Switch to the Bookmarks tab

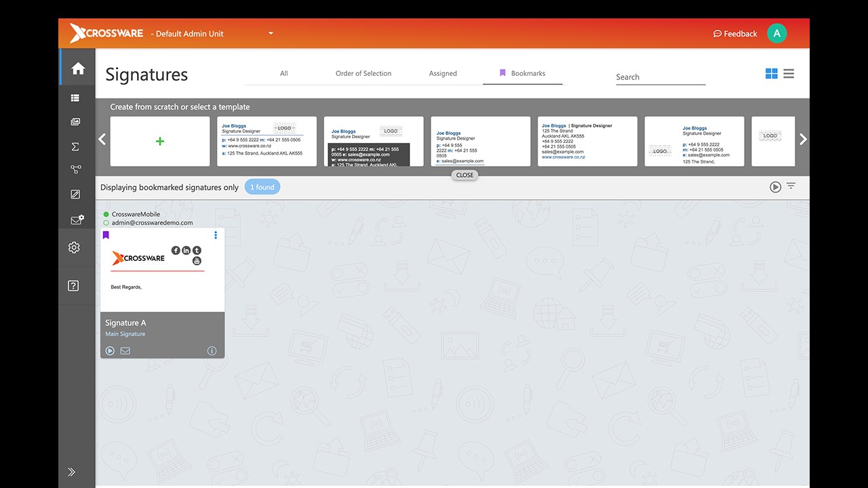click(x=522, y=73)
